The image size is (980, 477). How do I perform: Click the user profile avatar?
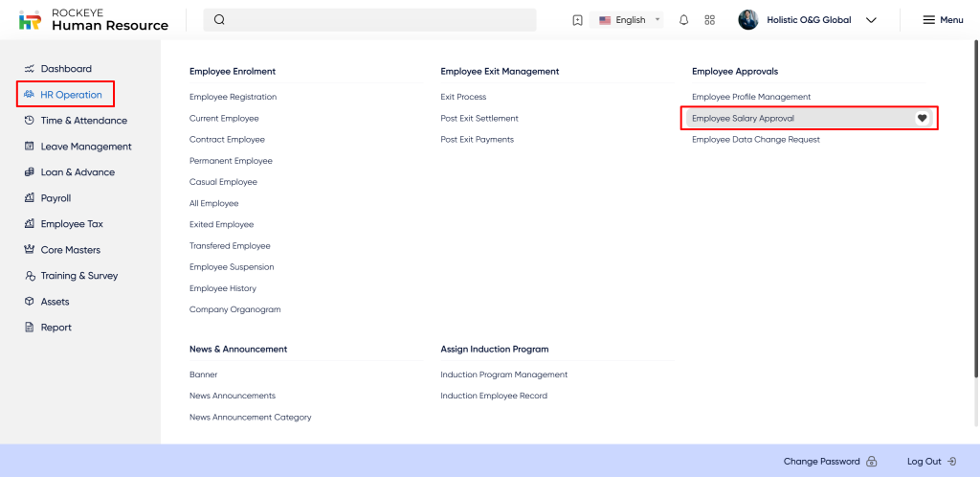pos(748,20)
